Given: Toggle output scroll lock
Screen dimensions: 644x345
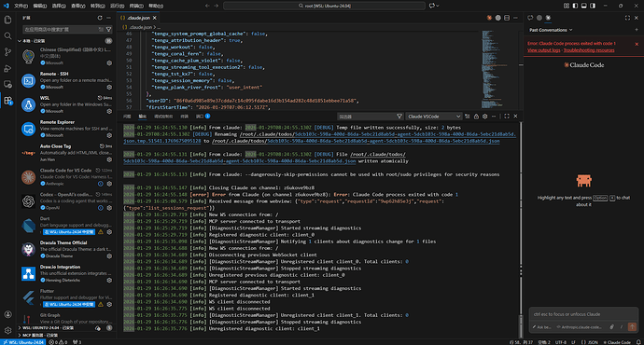Looking at the screenshot, I should pos(476,117).
